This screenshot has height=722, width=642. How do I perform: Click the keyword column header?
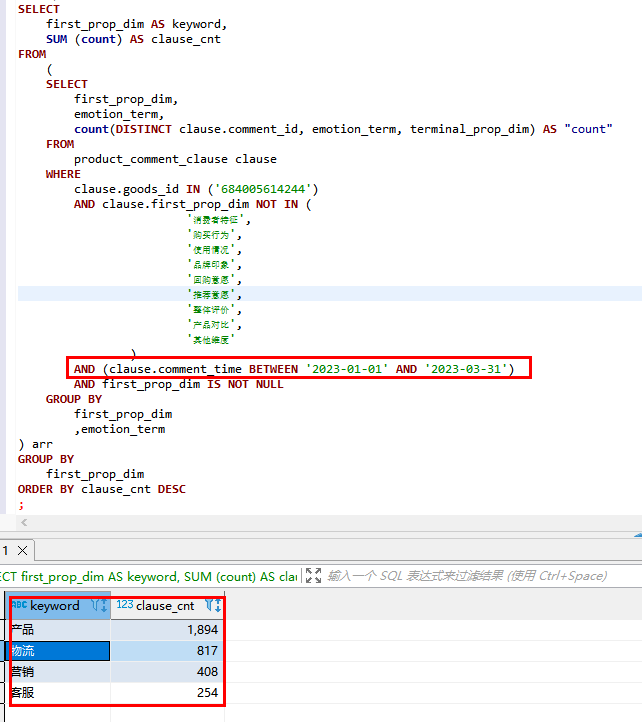pos(58,606)
